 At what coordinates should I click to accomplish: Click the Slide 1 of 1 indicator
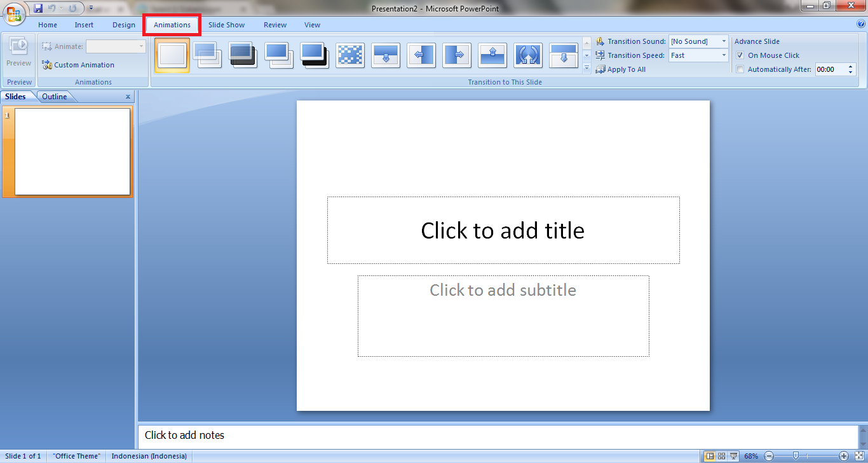23,456
